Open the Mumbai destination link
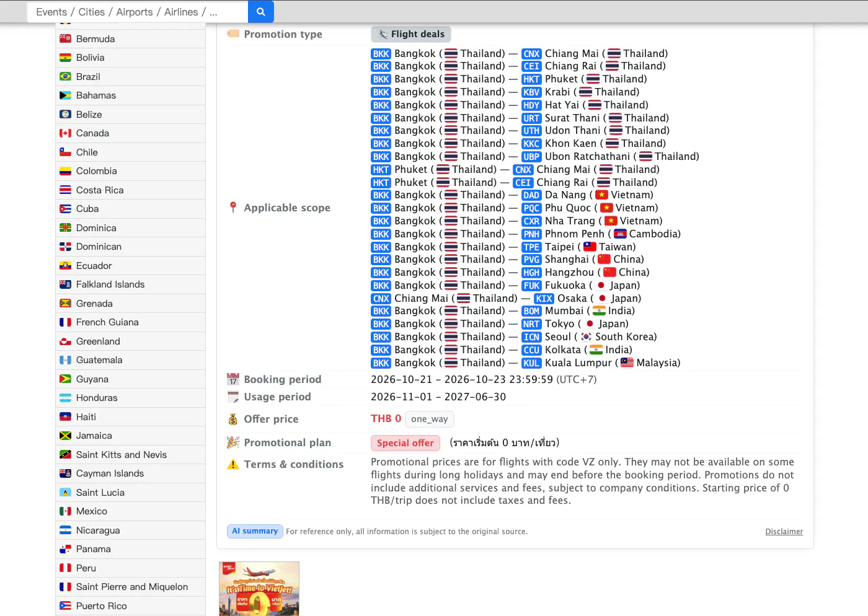This screenshot has height=616, width=868. pyautogui.click(x=564, y=311)
